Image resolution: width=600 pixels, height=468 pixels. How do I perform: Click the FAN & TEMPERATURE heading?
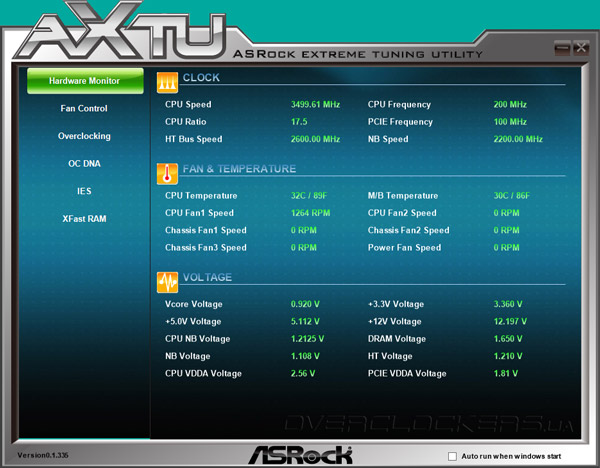(x=239, y=169)
